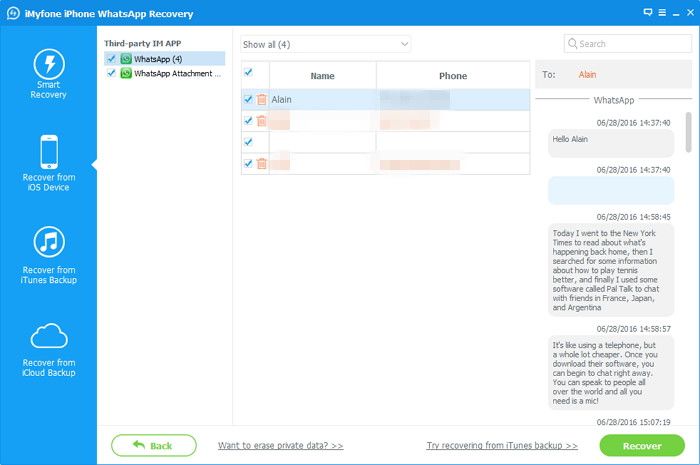Click the iMyfone logo icon in title bar
700x465 pixels.
[13, 13]
